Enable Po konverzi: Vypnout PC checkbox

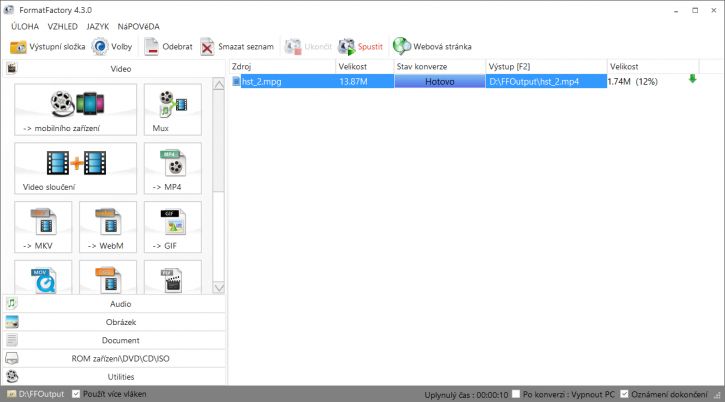(x=516, y=394)
